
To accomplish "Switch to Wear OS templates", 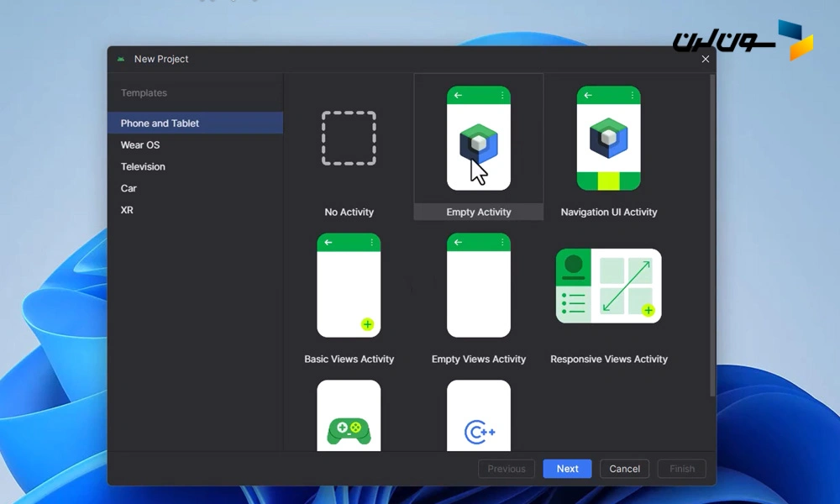I will coord(140,145).
